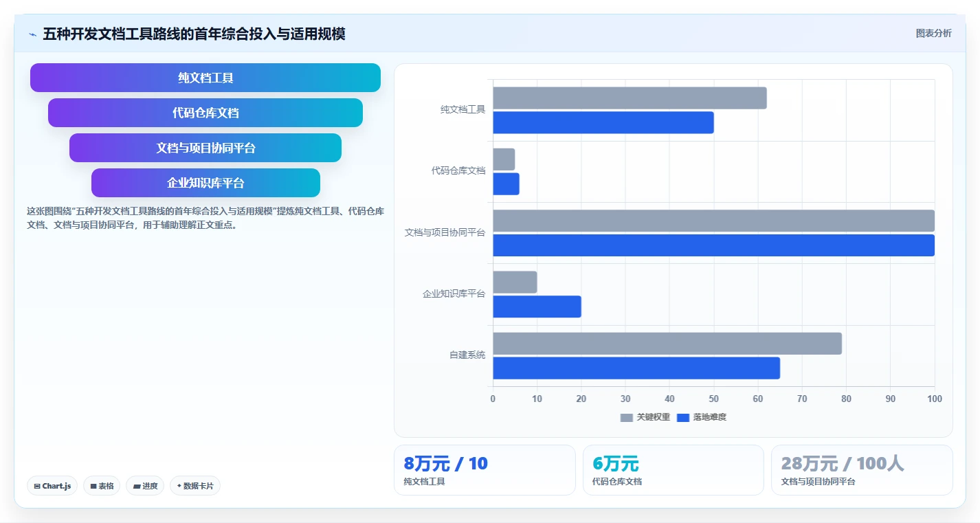Click the gray bar for 代码仓库文档
This screenshot has width=980, height=523.
coord(504,159)
